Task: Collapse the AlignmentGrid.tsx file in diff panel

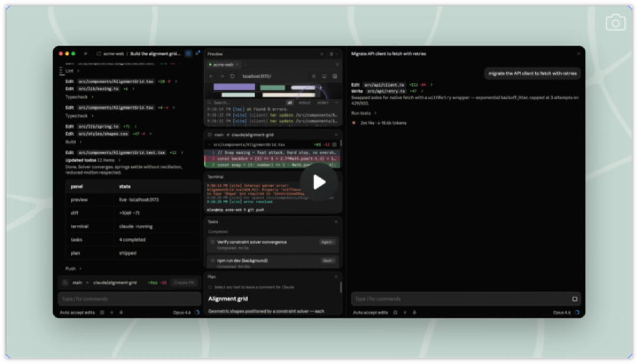Action: click(x=210, y=145)
